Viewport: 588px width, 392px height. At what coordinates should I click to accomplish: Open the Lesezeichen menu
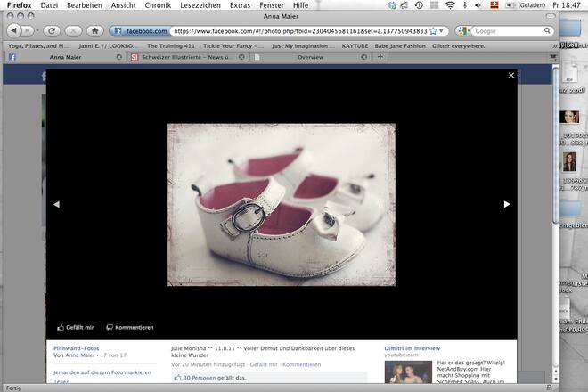tap(200, 5)
